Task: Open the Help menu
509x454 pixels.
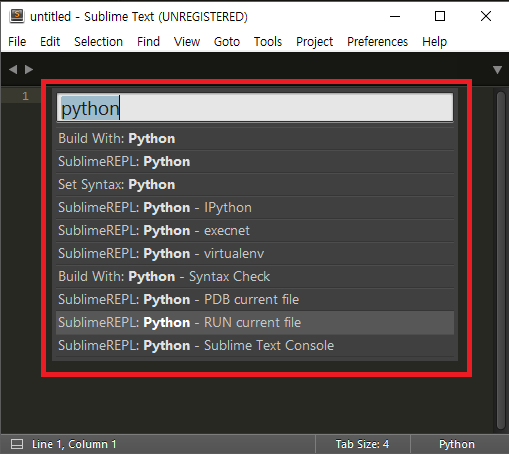Action: click(x=434, y=42)
